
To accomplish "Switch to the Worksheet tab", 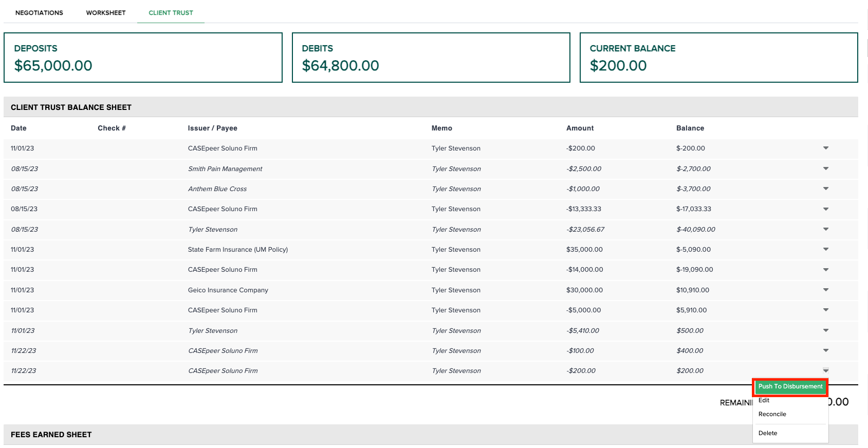I will point(106,13).
